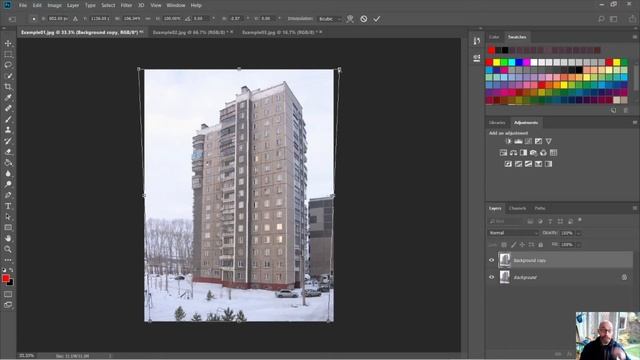Screen dimensions: 640x360
Task: Select the Eyedropper tool
Action: (8, 98)
